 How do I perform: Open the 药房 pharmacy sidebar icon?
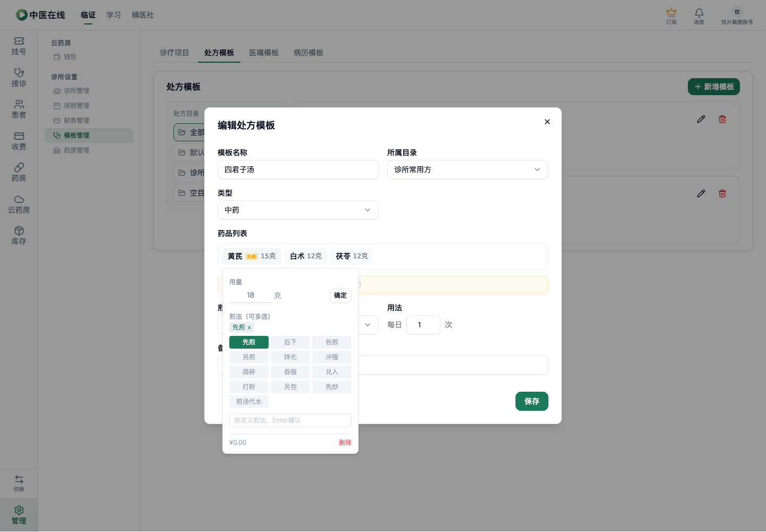(x=19, y=173)
